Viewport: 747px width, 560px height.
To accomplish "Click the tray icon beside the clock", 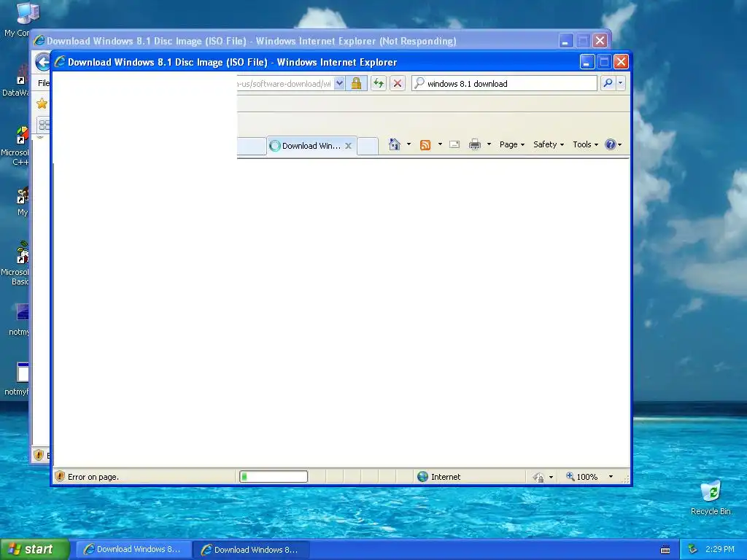I will 693,549.
